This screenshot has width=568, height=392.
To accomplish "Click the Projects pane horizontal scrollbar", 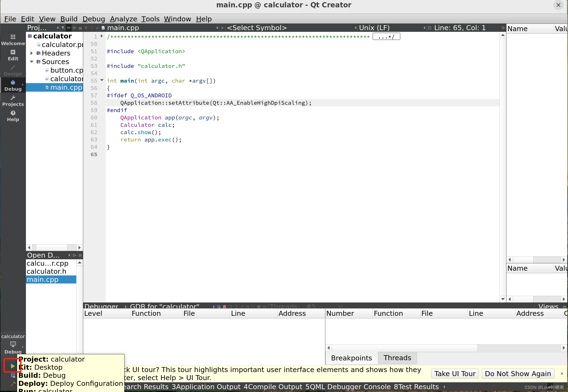I will tap(52, 248).
